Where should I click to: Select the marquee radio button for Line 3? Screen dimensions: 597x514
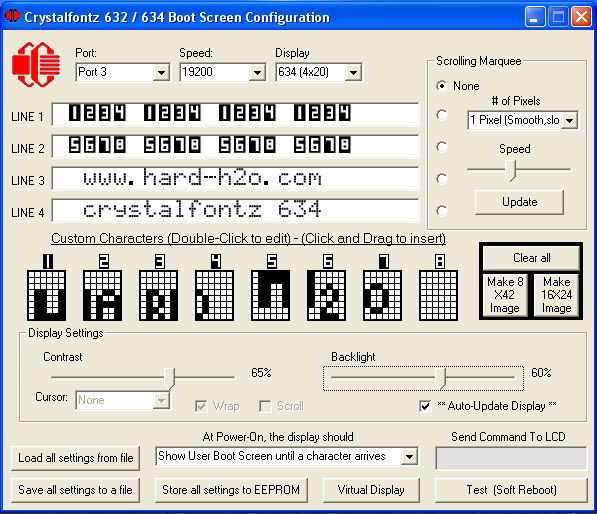coord(442,179)
